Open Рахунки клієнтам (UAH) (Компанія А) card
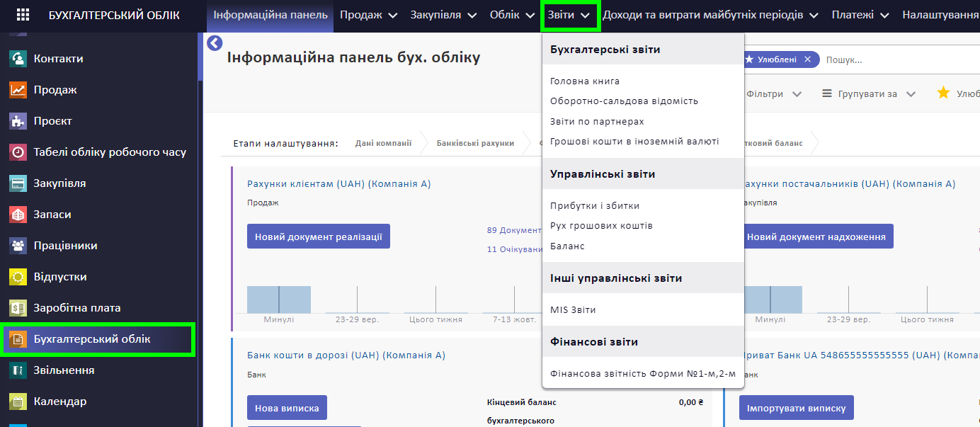The height and width of the screenshot is (427, 980). [338, 184]
